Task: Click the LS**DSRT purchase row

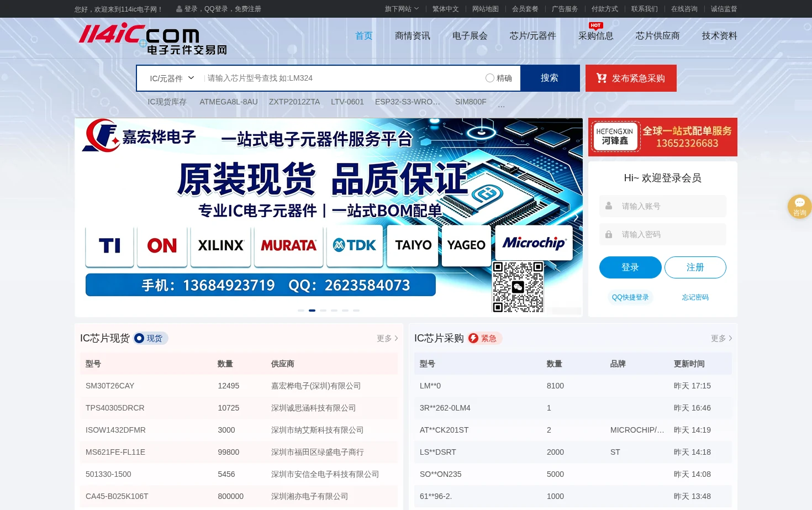Action: click(x=573, y=452)
